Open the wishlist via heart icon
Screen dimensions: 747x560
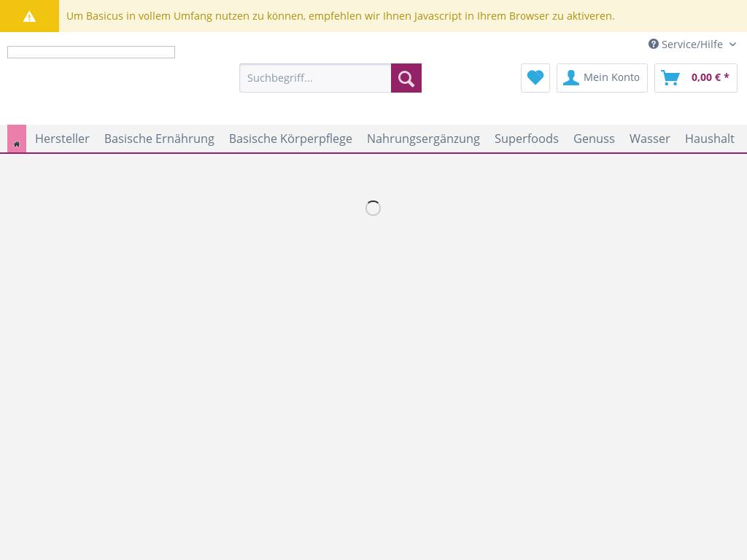coord(535,77)
